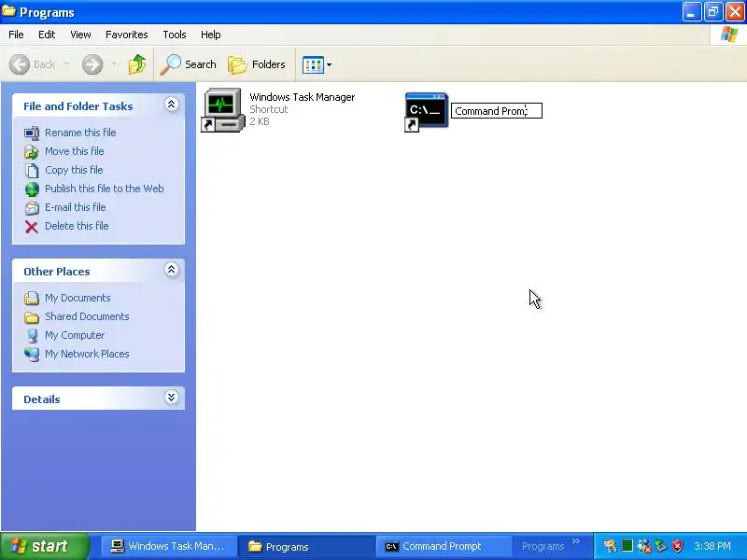Click Delete this file
Screen dimensions: 747x560
pos(77,226)
